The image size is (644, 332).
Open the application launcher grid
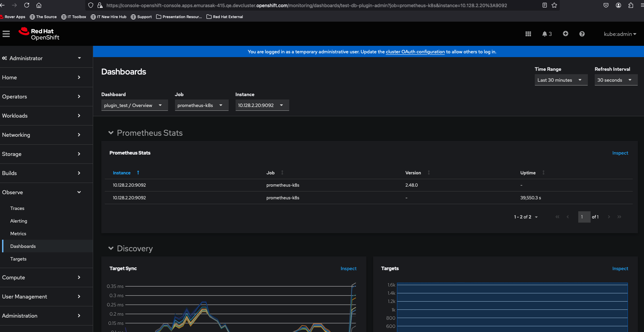tap(528, 34)
